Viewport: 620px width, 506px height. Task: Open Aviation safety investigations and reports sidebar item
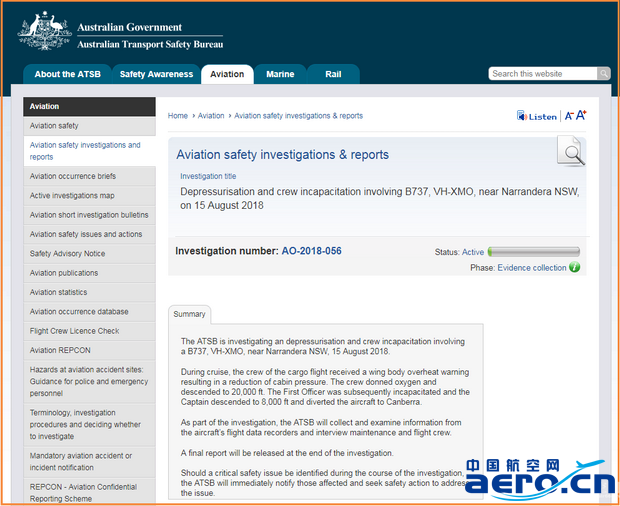(x=89, y=151)
